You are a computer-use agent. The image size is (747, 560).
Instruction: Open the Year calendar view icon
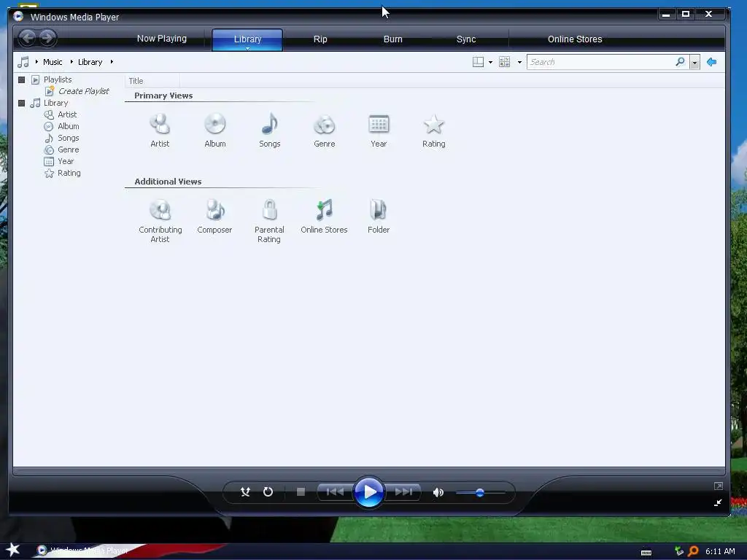coord(379,125)
